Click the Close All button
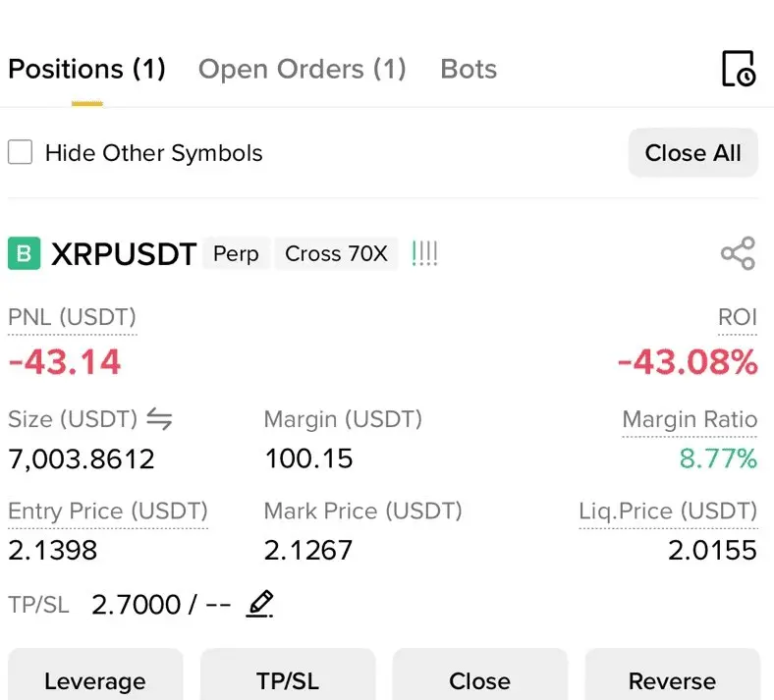 pos(693,152)
